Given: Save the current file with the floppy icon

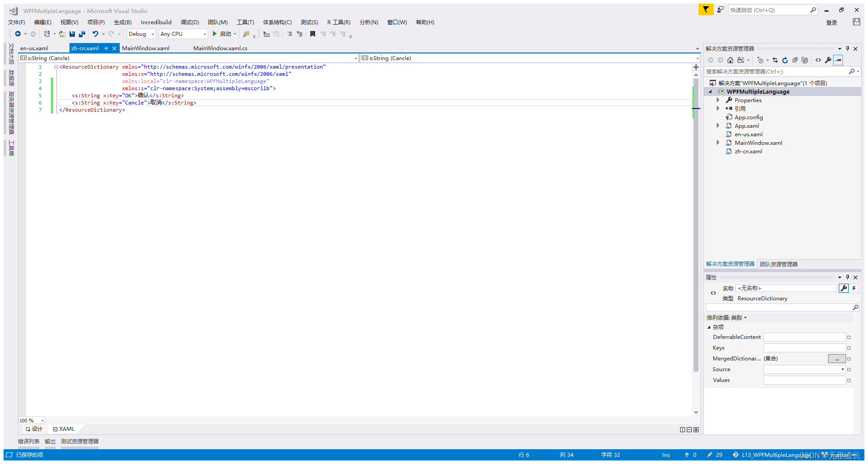Looking at the screenshot, I should click(x=72, y=34).
